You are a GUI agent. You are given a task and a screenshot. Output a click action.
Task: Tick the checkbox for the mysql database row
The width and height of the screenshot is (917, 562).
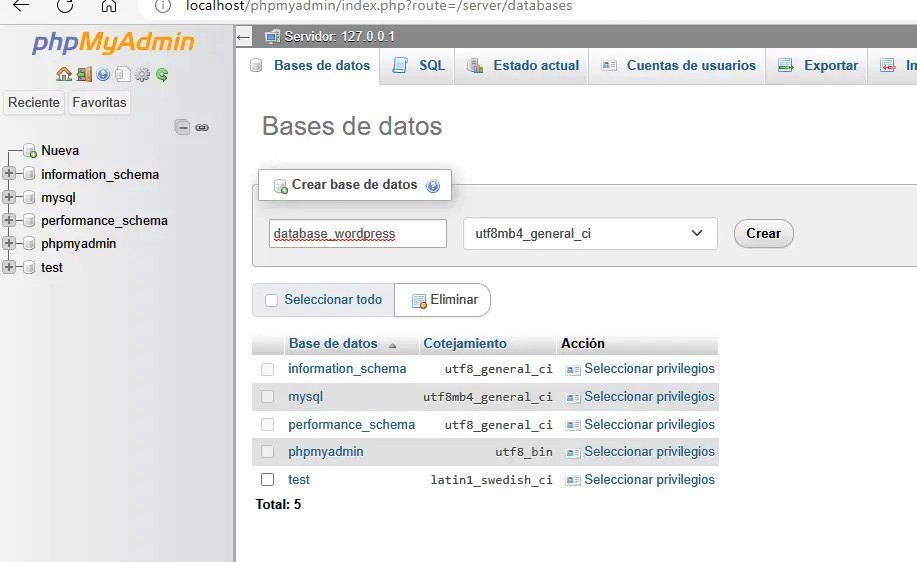(x=267, y=397)
